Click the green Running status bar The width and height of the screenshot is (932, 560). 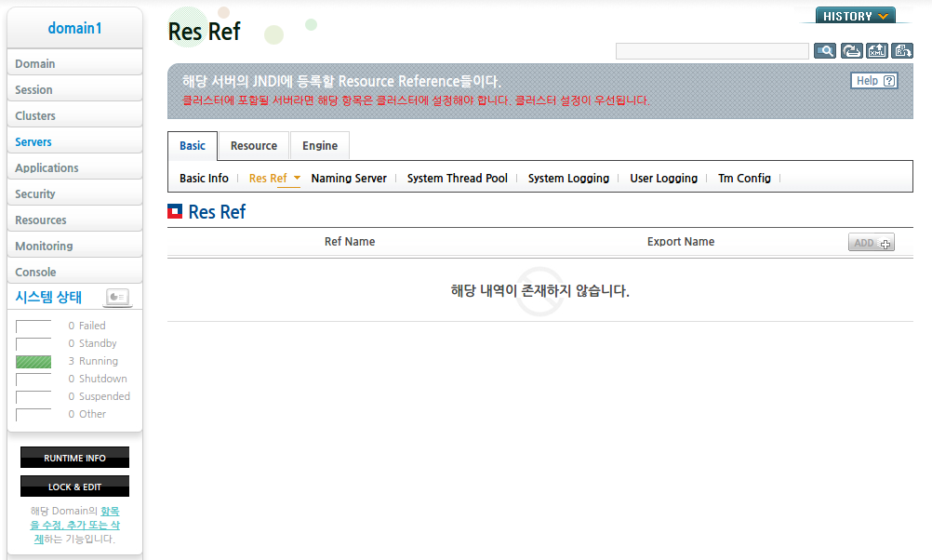coord(33,362)
